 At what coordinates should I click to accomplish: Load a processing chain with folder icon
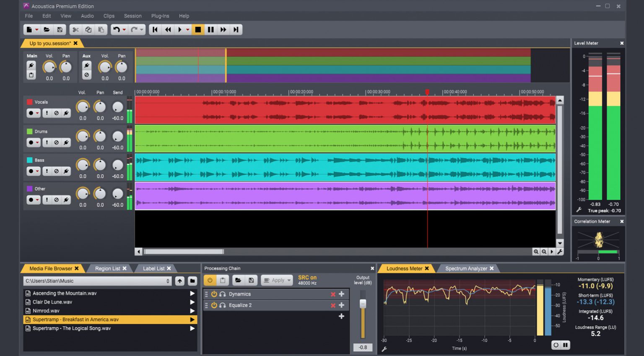pyautogui.click(x=238, y=280)
